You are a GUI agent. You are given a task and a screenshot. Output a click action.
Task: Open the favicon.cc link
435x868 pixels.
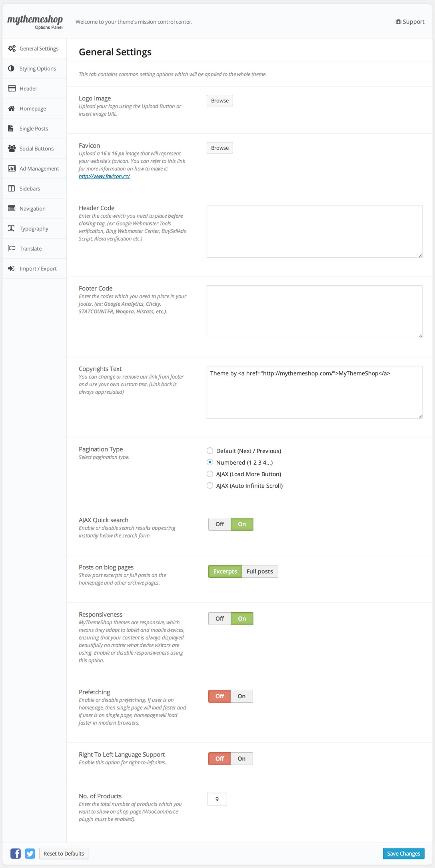tap(104, 176)
